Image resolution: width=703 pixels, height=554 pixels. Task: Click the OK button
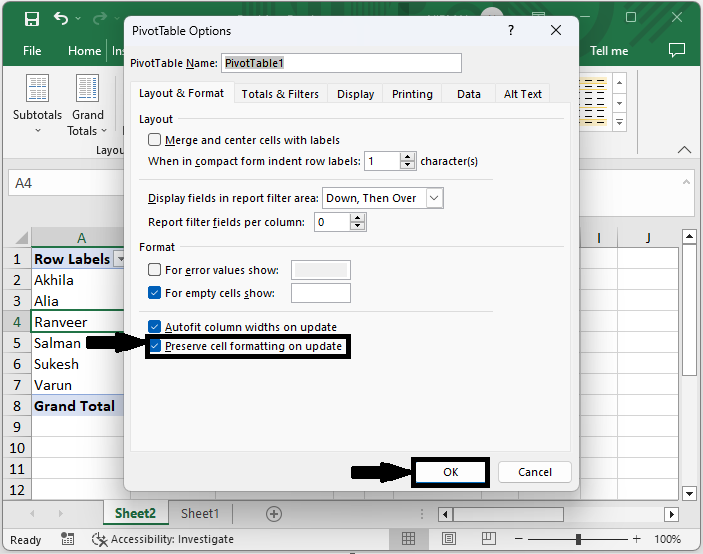coord(451,472)
